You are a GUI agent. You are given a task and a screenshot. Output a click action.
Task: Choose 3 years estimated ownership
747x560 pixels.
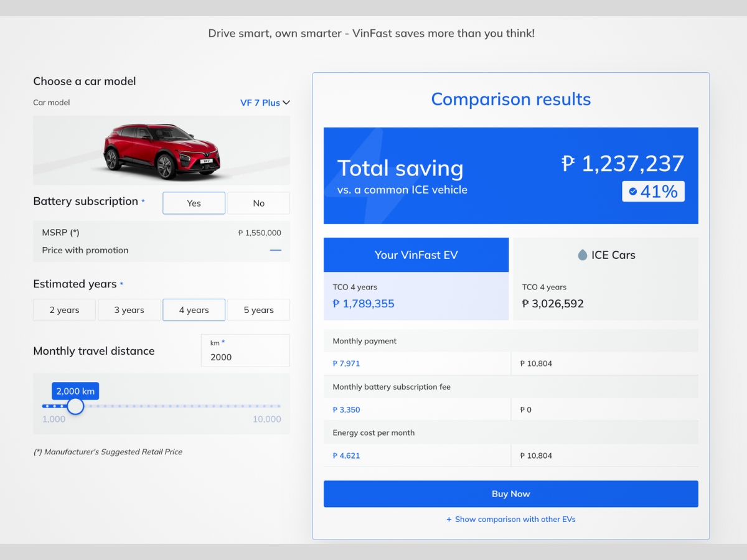(129, 310)
